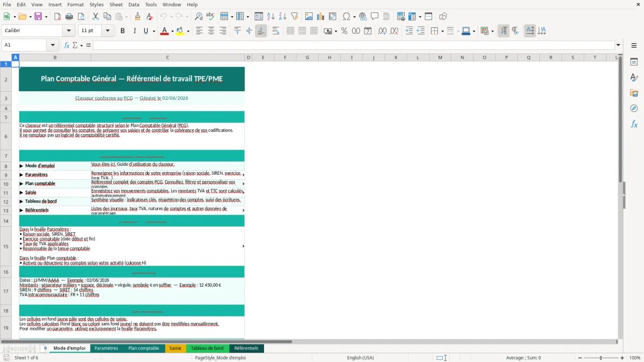Open Borders dropdown arrow

click(442, 31)
